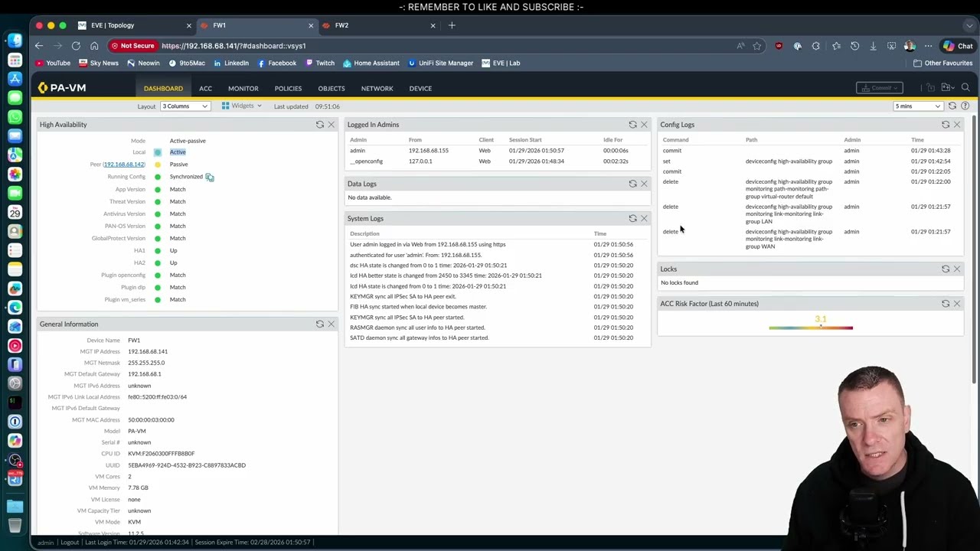Image resolution: width=980 pixels, height=551 pixels.
Task: Open the dashboard help icon
Action: click(965, 106)
